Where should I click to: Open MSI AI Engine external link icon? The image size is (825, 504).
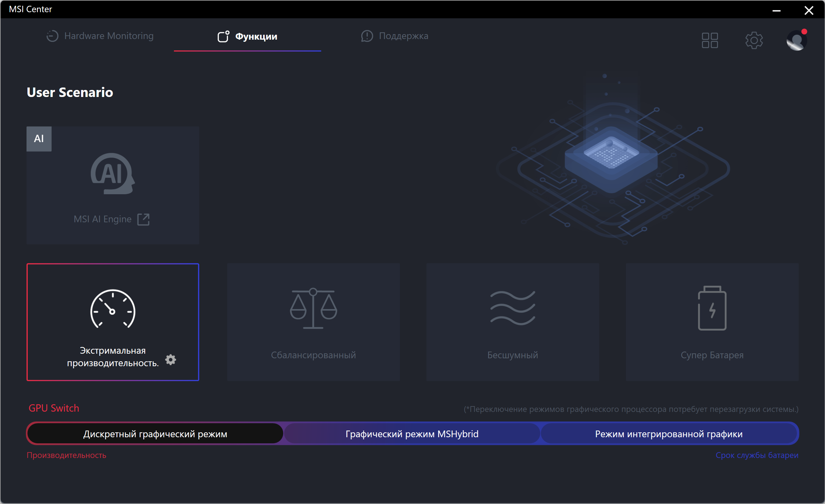(143, 219)
